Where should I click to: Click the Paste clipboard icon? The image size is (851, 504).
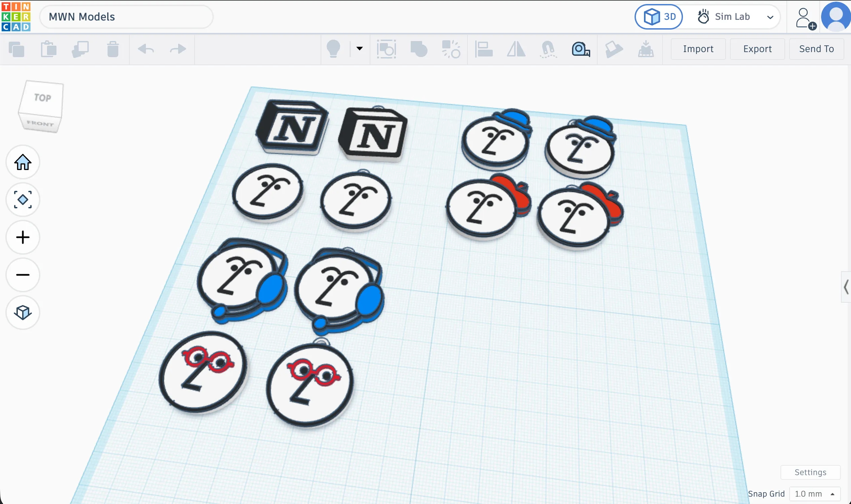[49, 49]
